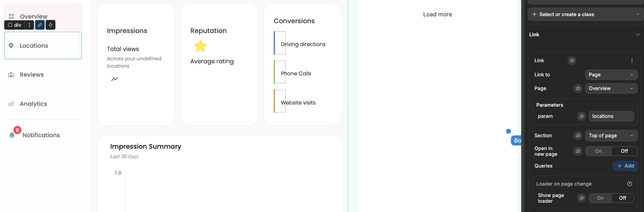Open the div element three-dot menu

point(29,25)
